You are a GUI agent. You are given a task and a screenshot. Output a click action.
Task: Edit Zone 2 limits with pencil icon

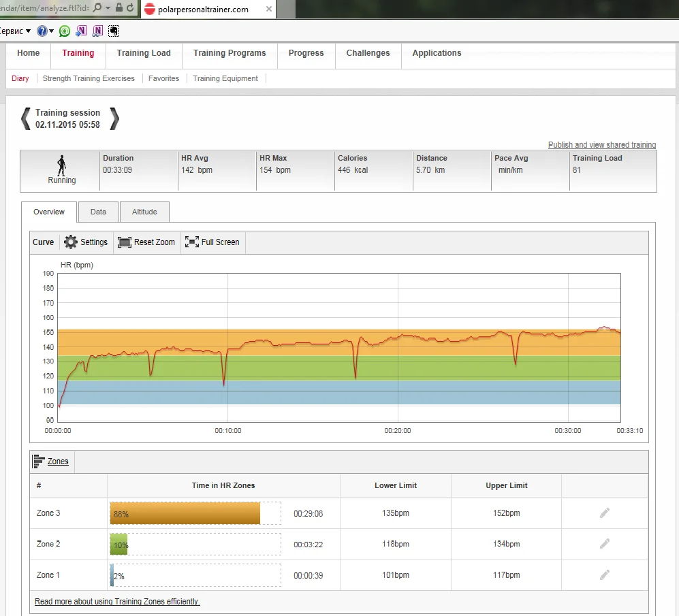click(604, 544)
